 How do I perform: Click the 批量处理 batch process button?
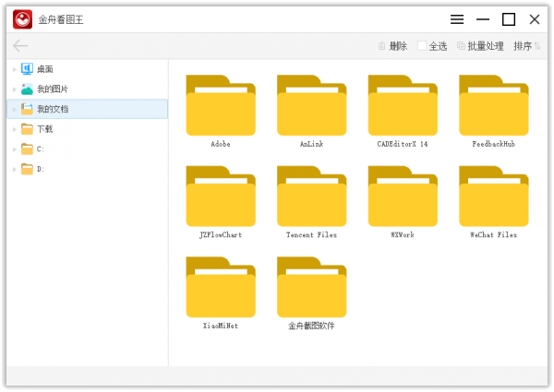[x=480, y=46]
